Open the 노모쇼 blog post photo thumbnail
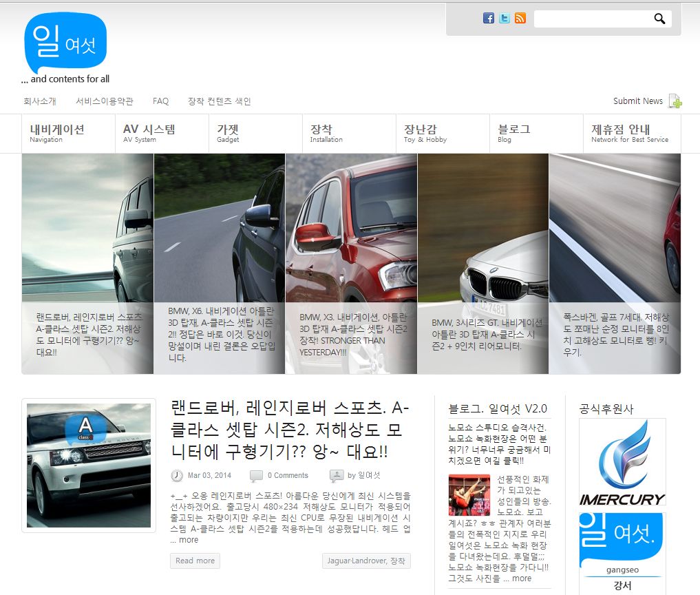The height and width of the screenshot is (595, 700). coord(469,495)
